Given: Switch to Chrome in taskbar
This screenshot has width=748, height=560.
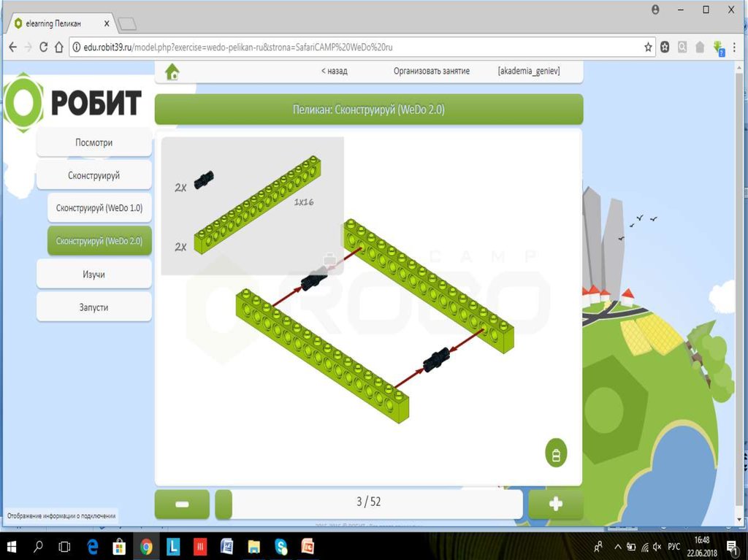Looking at the screenshot, I should pyautogui.click(x=146, y=547).
